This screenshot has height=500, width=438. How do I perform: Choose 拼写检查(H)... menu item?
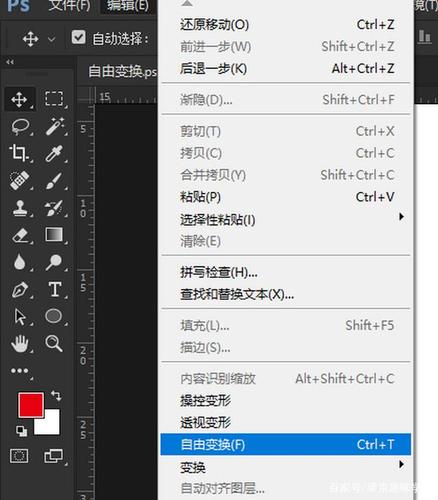click(286, 273)
